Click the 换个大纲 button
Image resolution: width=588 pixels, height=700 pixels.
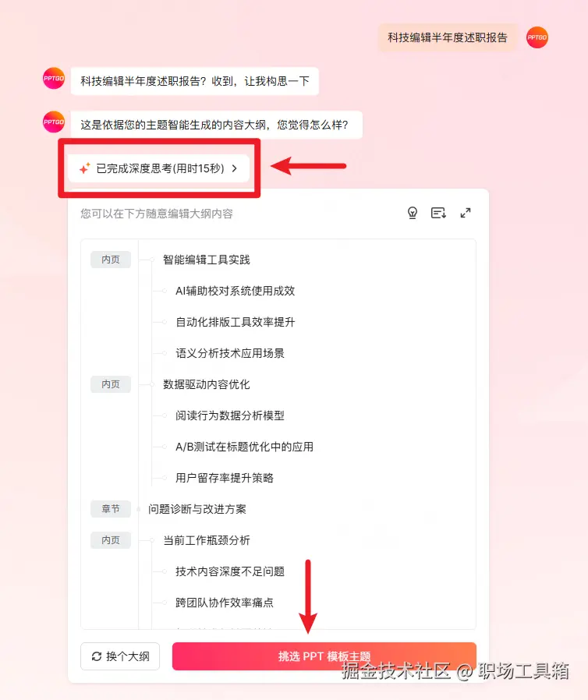tap(120, 656)
